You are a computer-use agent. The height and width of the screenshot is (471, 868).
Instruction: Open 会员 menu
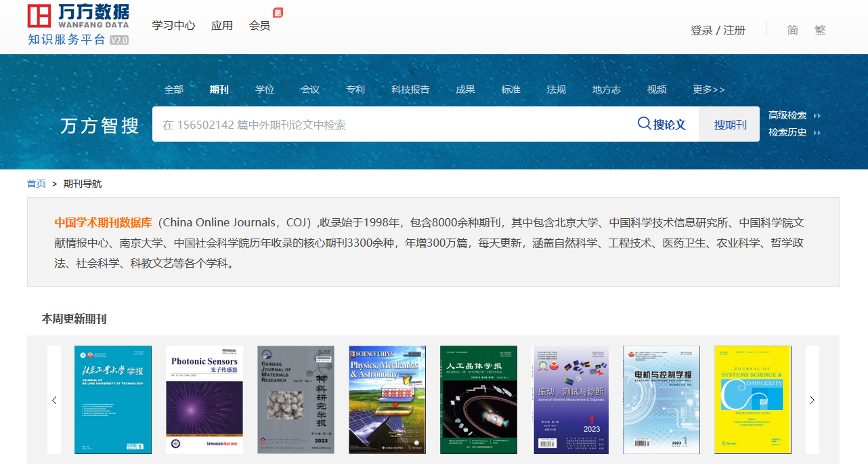260,26
